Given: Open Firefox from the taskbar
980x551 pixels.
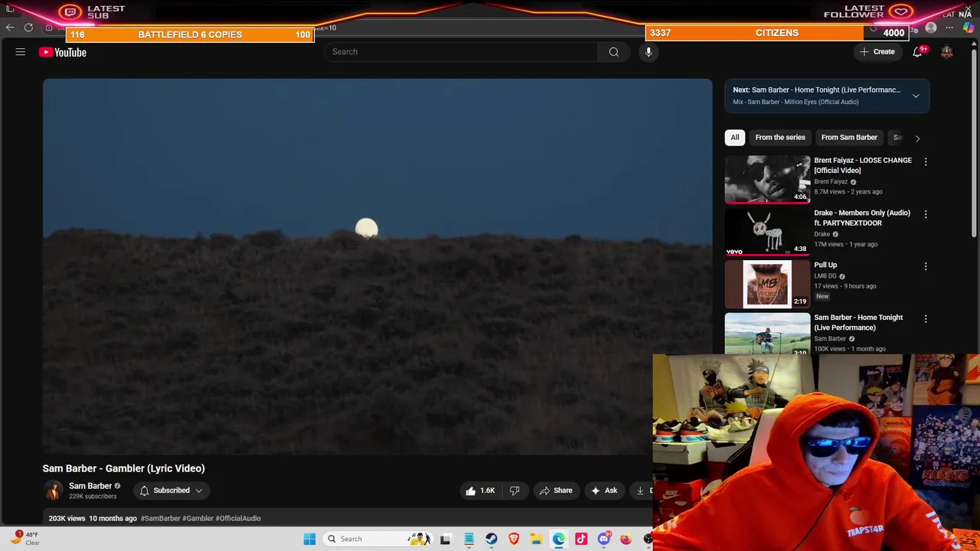Looking at the screenshot, I should pyautogui.click(x=626, y=539).
